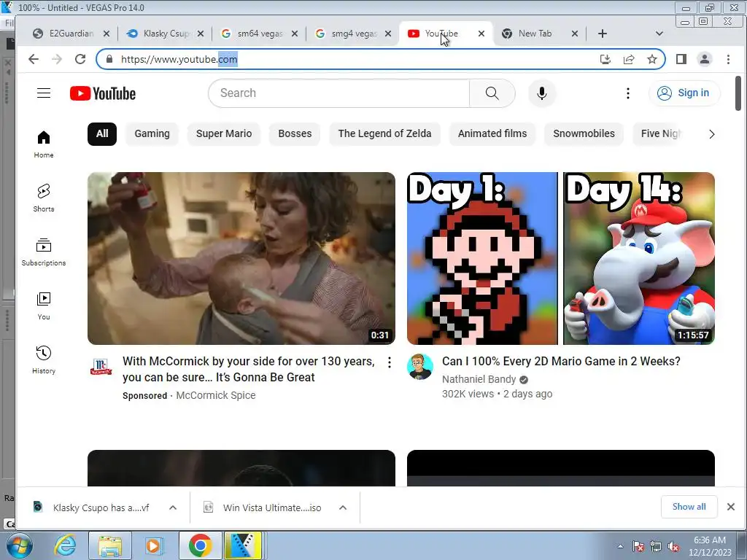Show hidden system tray icons
This screenshot has height=560, width=747.
tap(620, 546)
